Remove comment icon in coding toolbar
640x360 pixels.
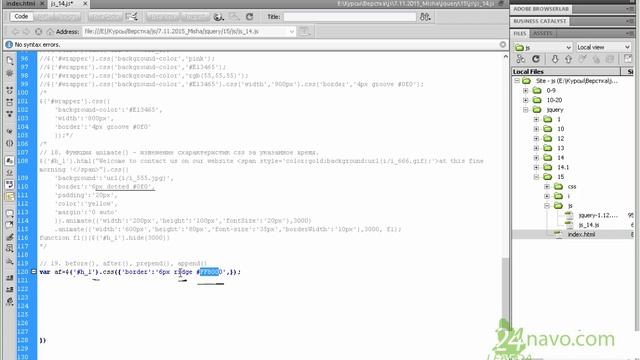click(x=10, y=224)
